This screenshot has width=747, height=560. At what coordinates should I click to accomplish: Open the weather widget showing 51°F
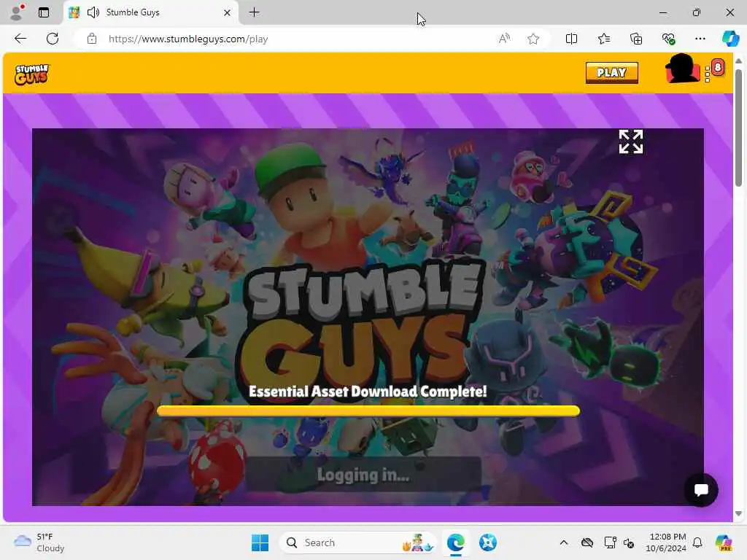click(x=39, y=542)
